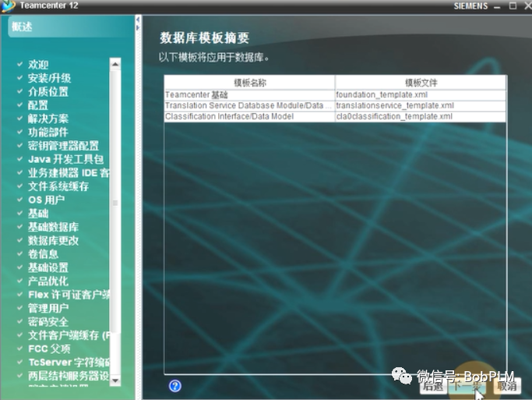Image resolution: width=532 pixels, height=400 pixels.
Task: Select TcServer 字符编码 step in sidebar
Action: [69, 363]
